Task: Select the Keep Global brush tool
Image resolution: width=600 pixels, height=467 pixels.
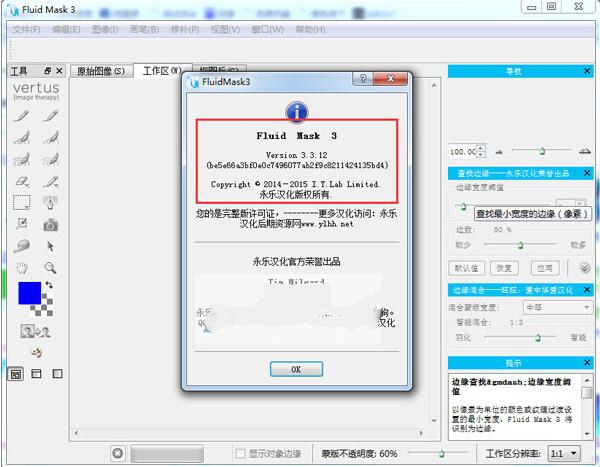Action: (22, 160)
